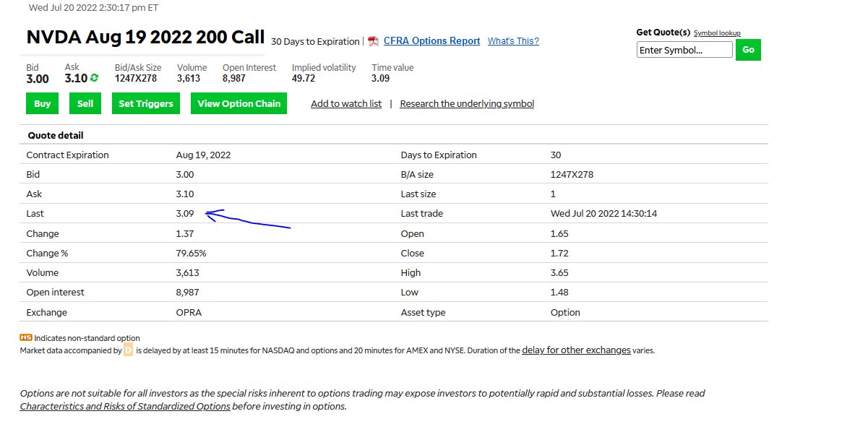868x432 pixels.
Task: Focus the Enter Symbol input field
Action: (x=684, y=50)
